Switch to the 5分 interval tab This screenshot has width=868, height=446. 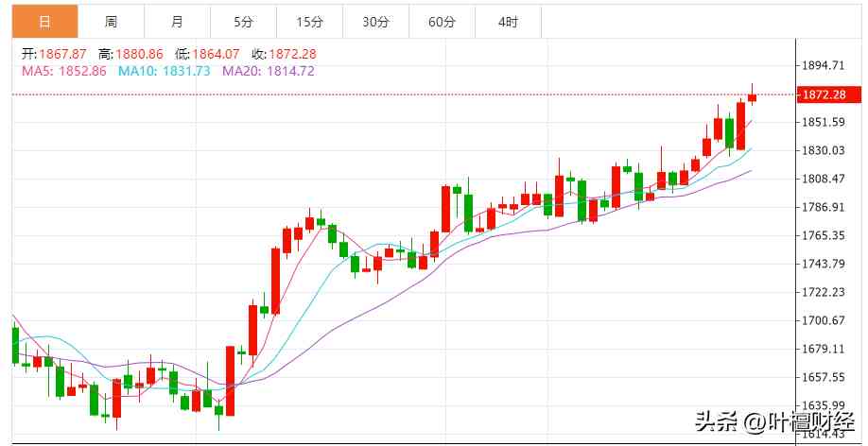tap(244, 21)
